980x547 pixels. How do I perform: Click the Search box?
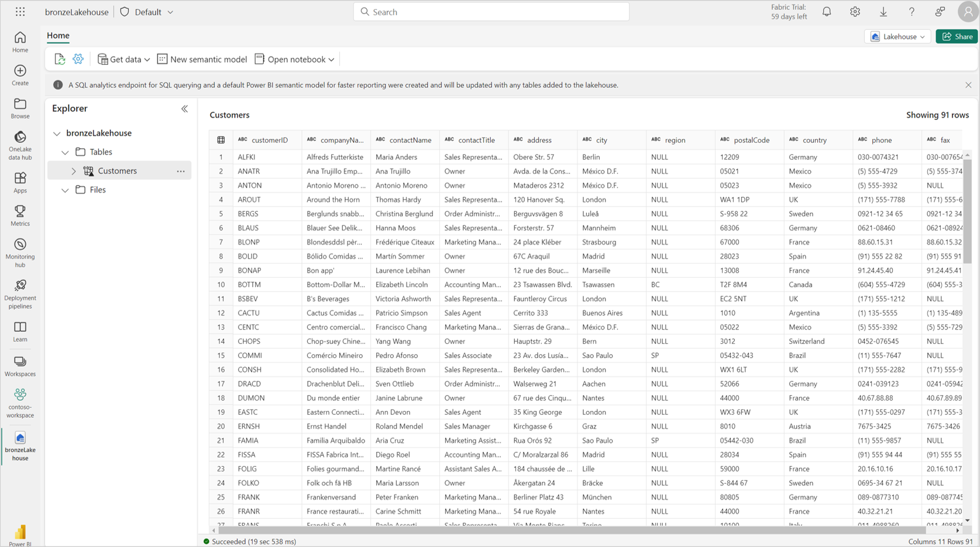tap(491, 12)
